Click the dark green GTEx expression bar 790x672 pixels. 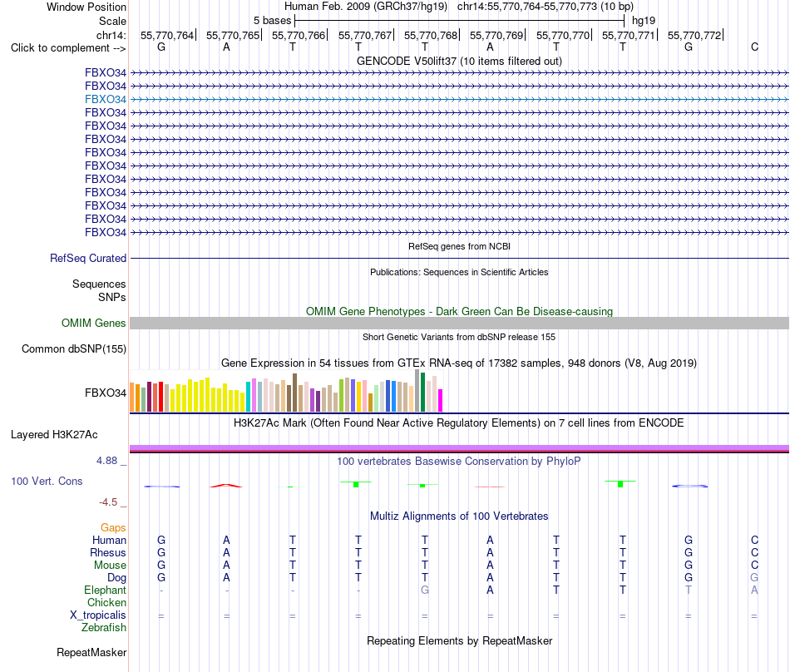click(422, 393)
